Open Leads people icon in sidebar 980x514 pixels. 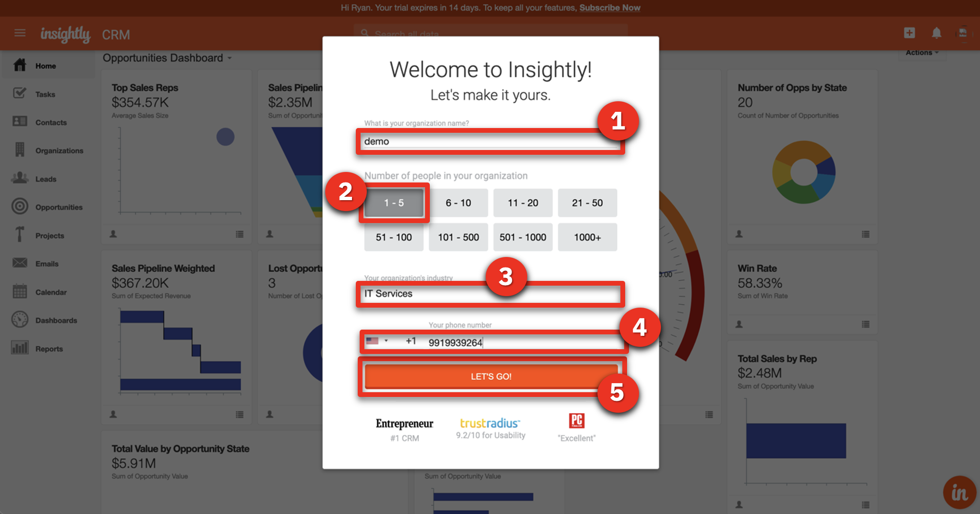[x=20, y=178]
